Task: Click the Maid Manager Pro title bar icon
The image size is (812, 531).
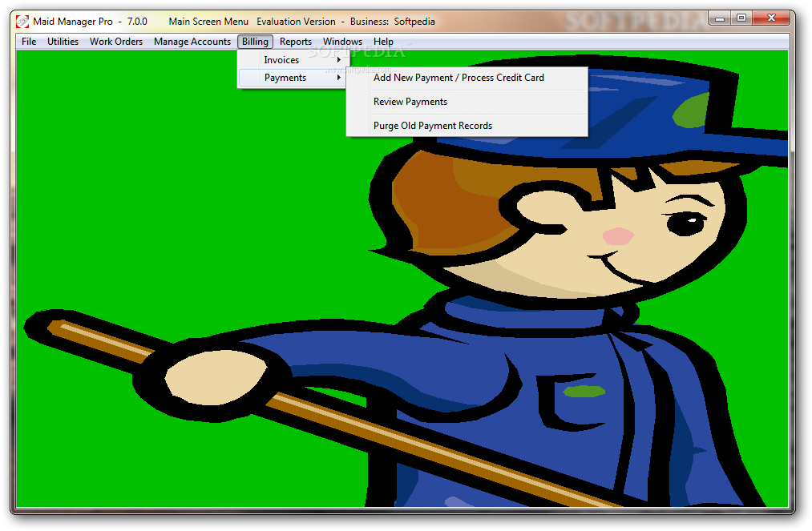Action: [22, 21]
